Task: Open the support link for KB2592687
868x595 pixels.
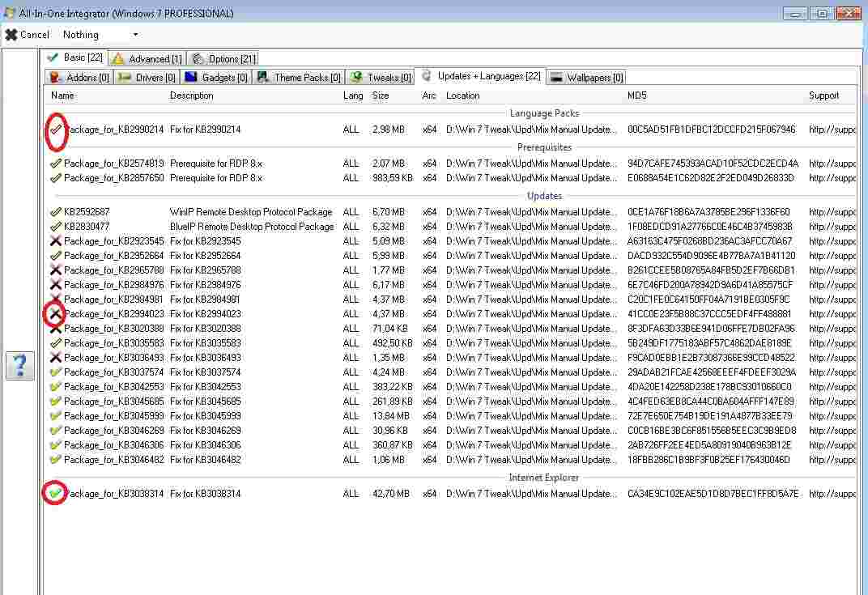Action: click(832, 212)
